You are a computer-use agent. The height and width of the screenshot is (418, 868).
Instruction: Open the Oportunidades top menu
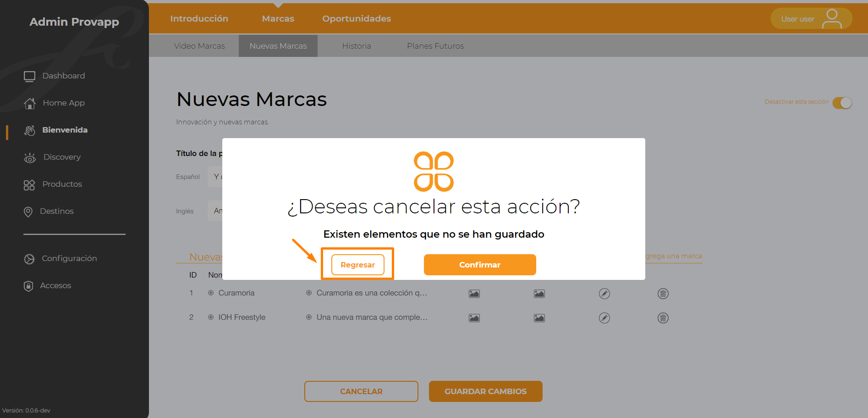[357, 19]
